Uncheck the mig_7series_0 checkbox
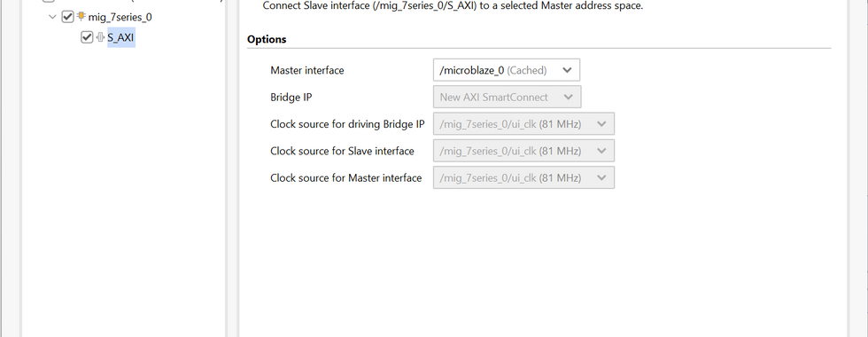 (67, 17)
